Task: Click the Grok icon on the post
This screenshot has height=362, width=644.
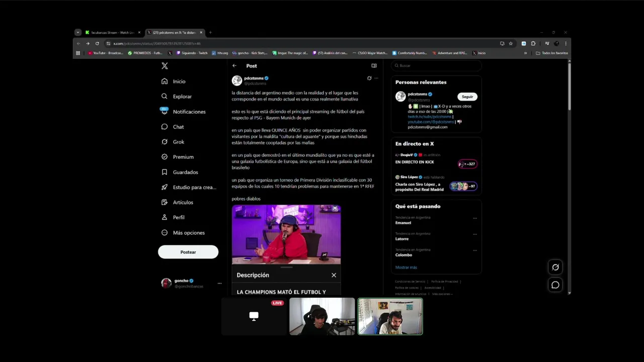Action: point(369,78)
